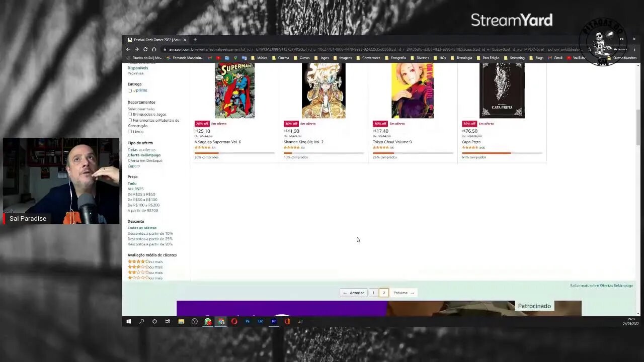Filter price De R$25 a R$50

[141, 194]
